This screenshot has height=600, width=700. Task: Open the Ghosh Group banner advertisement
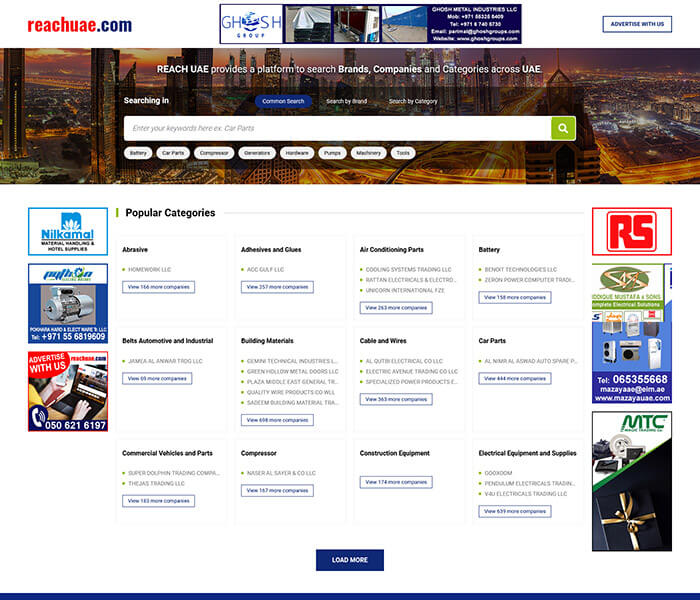[x=371, y=24]
